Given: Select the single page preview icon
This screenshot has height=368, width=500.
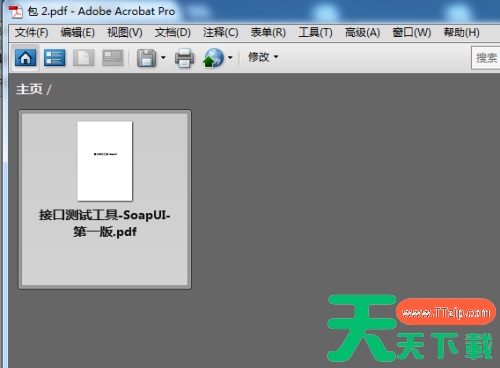Looking at the screenshot, I should [x=83, y=58].
